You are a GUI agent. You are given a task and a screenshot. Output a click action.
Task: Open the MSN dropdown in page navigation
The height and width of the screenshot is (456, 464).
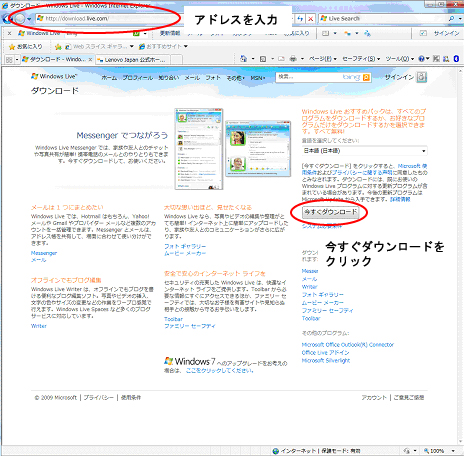click(258, 78)
